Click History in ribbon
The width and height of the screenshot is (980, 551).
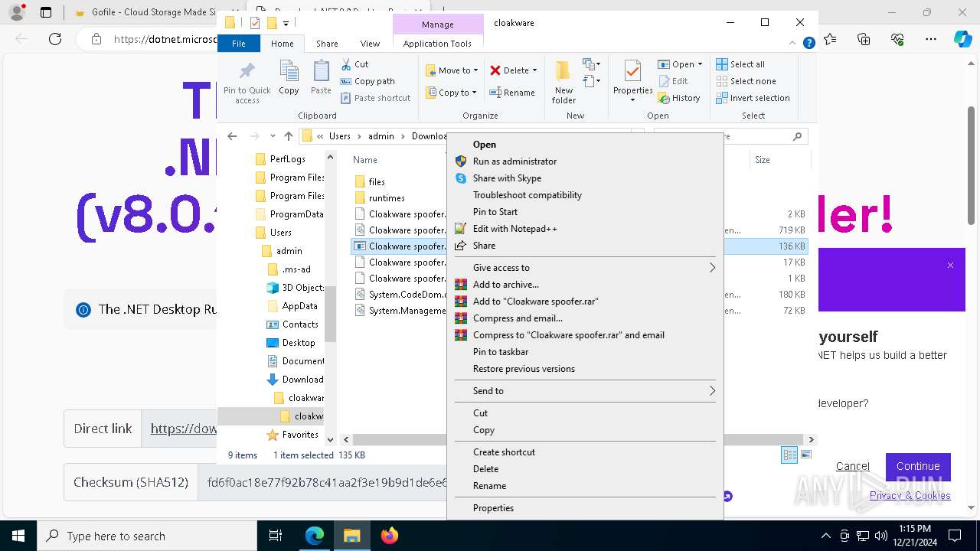click(679, 98)
